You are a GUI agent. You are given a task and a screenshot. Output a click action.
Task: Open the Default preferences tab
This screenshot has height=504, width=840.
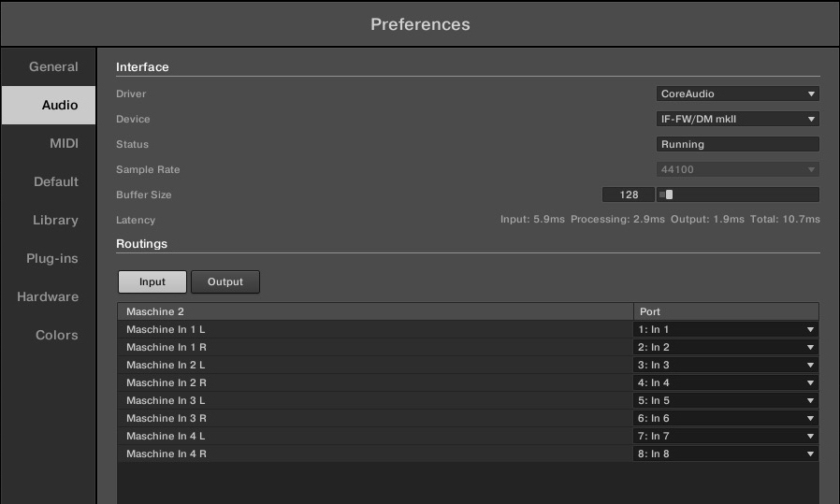coord(49,181)
